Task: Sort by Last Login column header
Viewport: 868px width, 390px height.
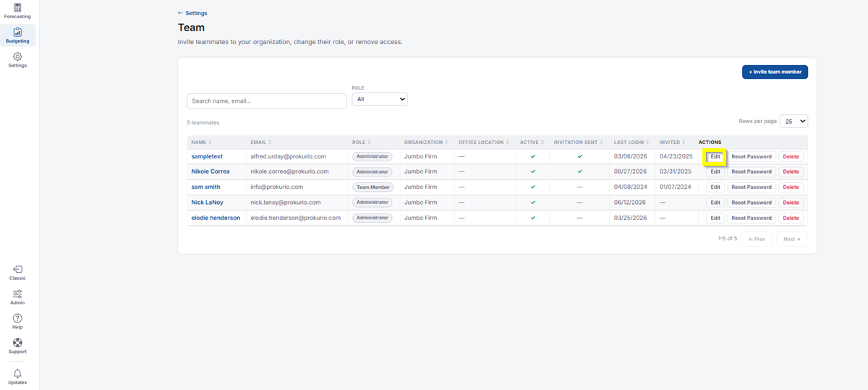Action: [631, 143]
